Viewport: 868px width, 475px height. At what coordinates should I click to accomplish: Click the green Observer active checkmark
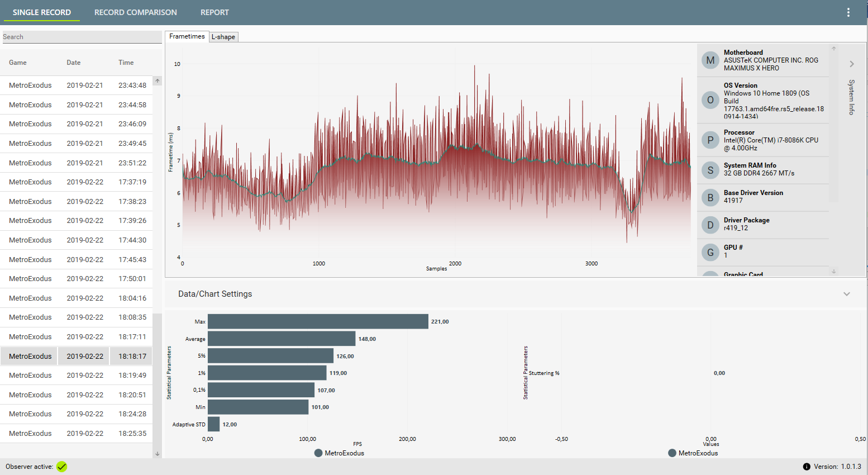62,467
